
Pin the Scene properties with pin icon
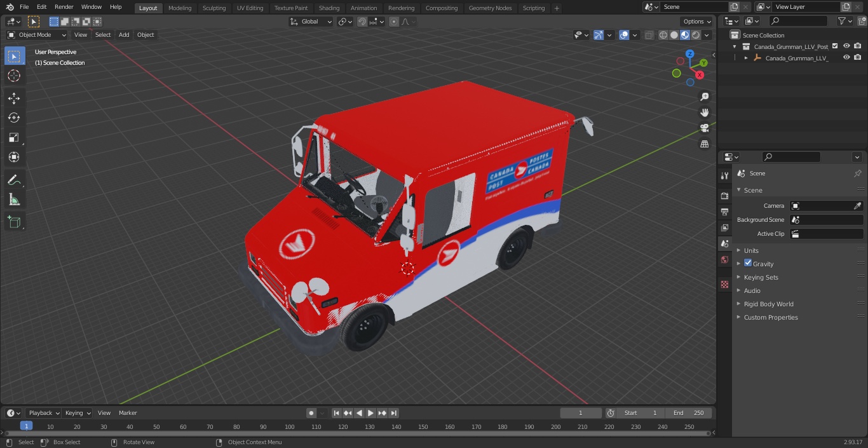pyautogui.click(x=857, y=173)
